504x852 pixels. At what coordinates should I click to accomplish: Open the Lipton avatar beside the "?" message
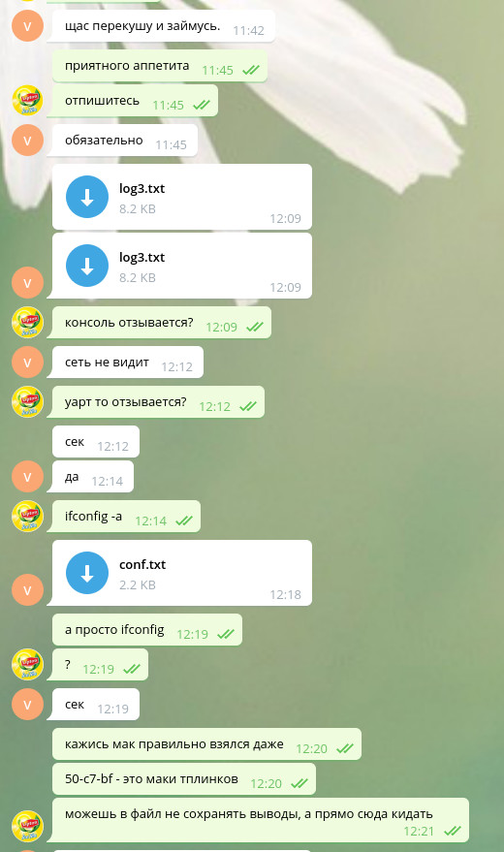tap(28, 664)
